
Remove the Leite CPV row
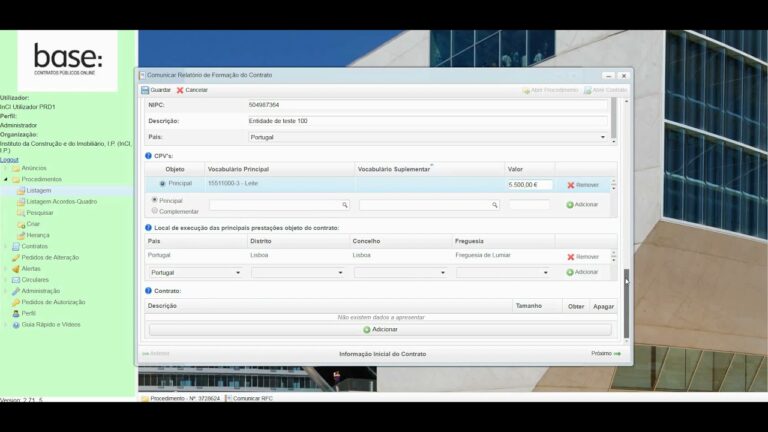[x=583, y=185]
